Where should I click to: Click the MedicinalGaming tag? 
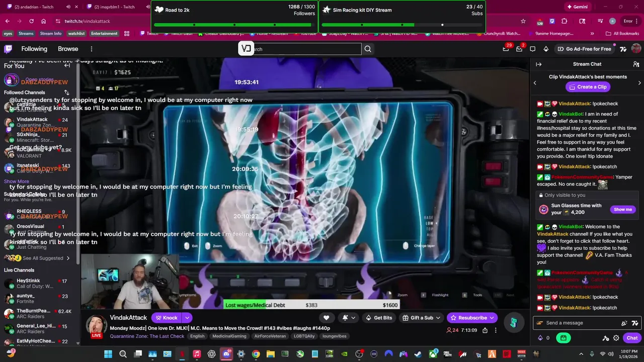click(229, 336)
